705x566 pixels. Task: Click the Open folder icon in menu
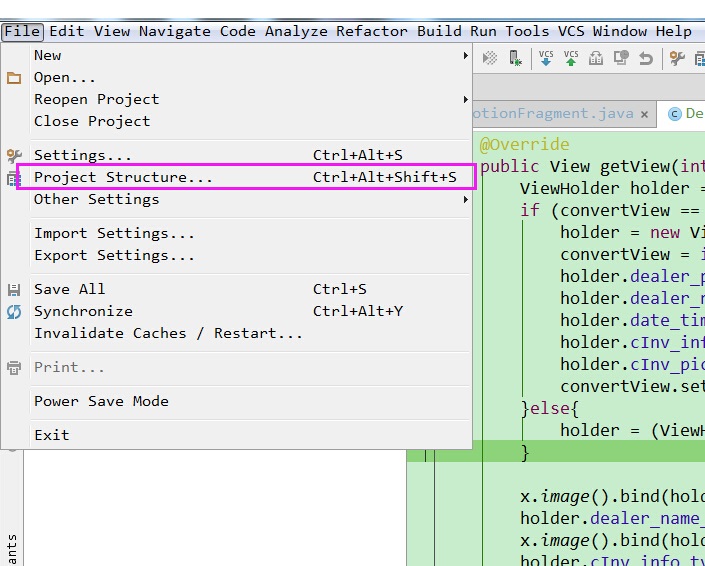coord(14,78)
